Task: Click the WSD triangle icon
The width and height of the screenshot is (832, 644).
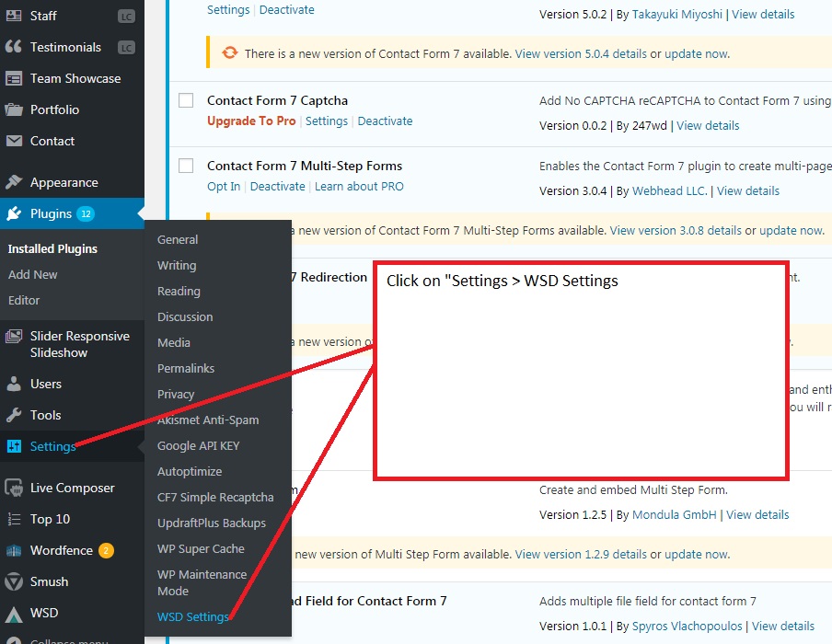Action: coord(13,615)
